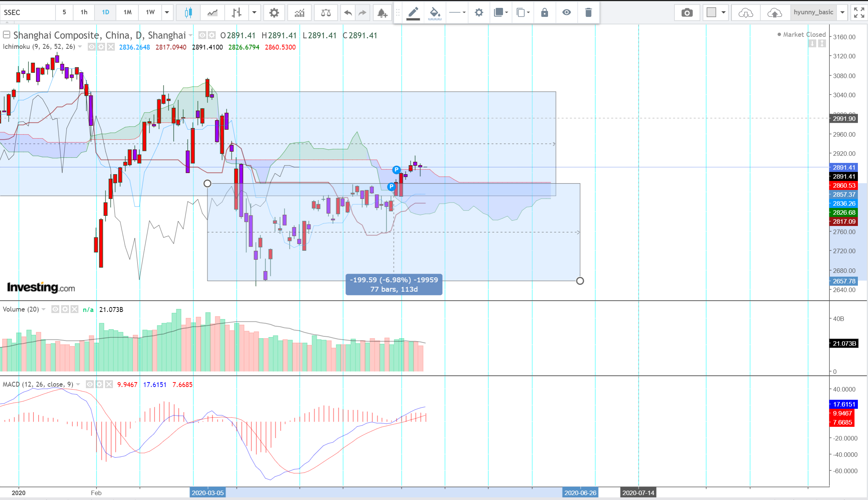
Task: Remove the MACD indicator with its X button
Action: (x=109, y=384)
